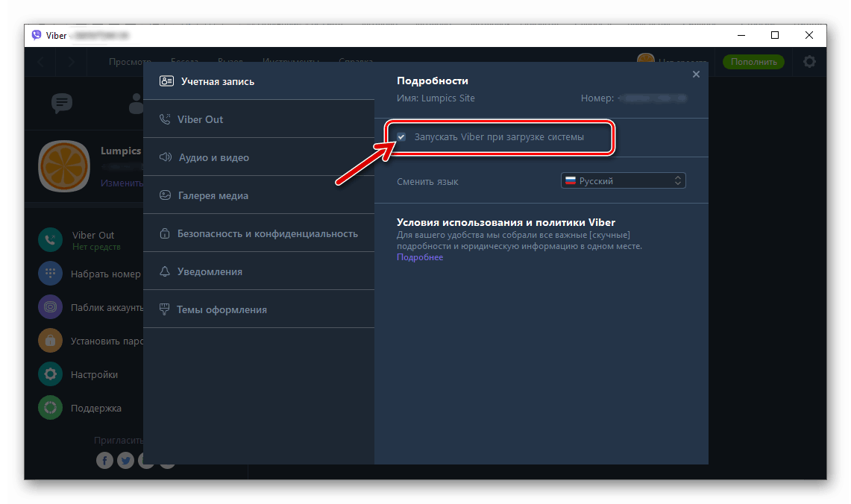Click the forward navigation arrow in toolbar
Screen dimensions: 851x504
[71, 62]
